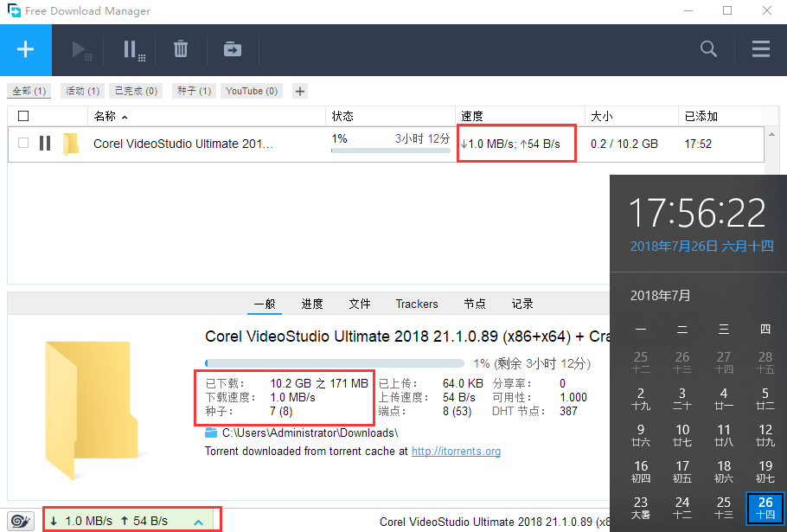787x532 pixels.
Task: Filter by 种子 (1) torrents
Action: click(x=195, y=91)
